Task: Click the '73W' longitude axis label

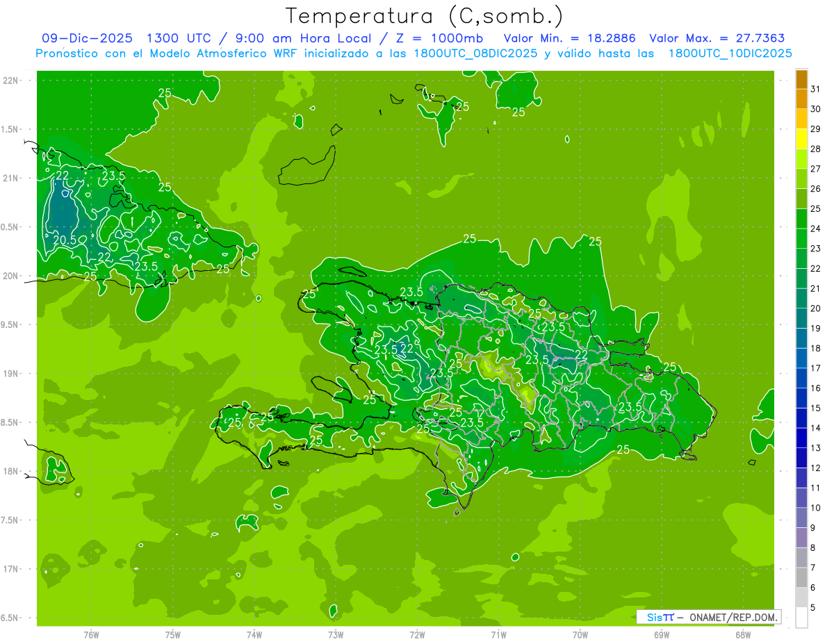Action: (336, 634)
